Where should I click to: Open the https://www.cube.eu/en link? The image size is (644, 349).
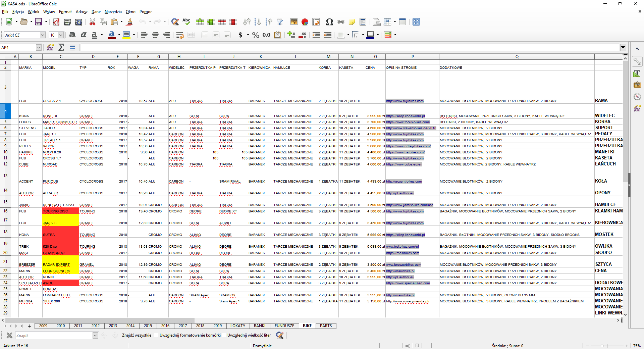pyautogui.click(x=404, y=164)
